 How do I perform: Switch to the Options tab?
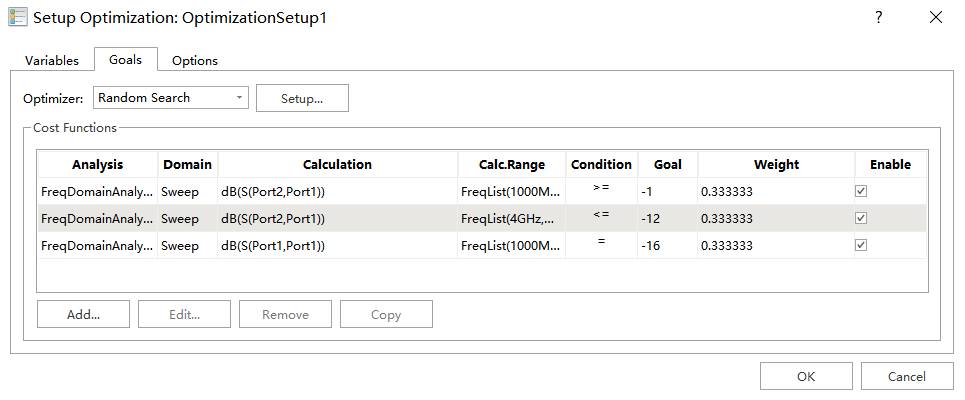(x=194, y=60)
